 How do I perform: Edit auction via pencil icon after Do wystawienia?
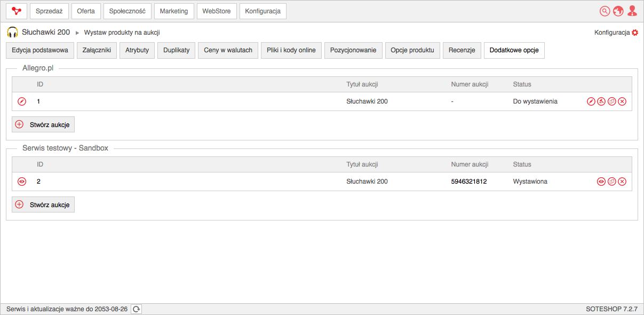(591, 101)
